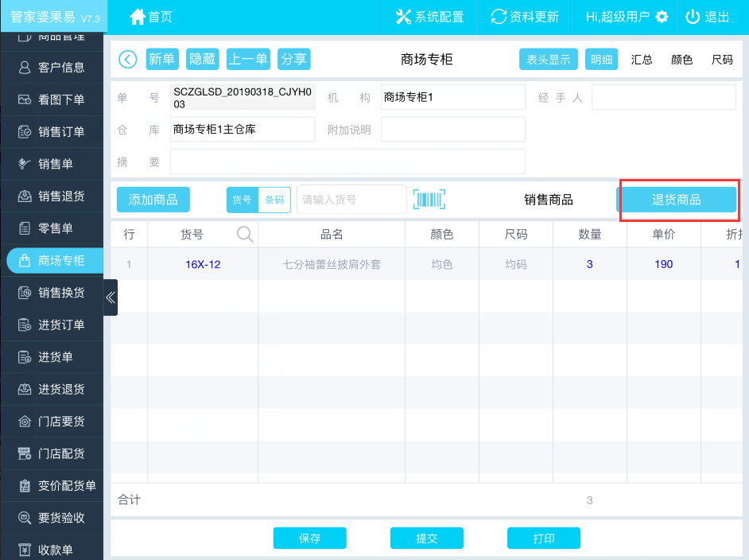Viewport: 749px width, 560px height.
Task: Click the magnifier icon in 货号 column header
Action: point(245,234)
